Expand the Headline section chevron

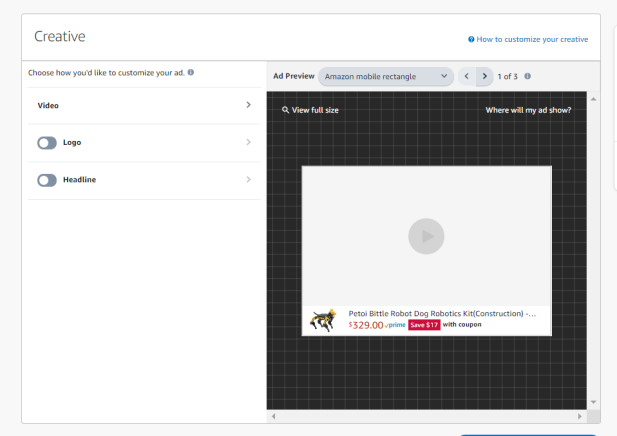click(248, 180)
